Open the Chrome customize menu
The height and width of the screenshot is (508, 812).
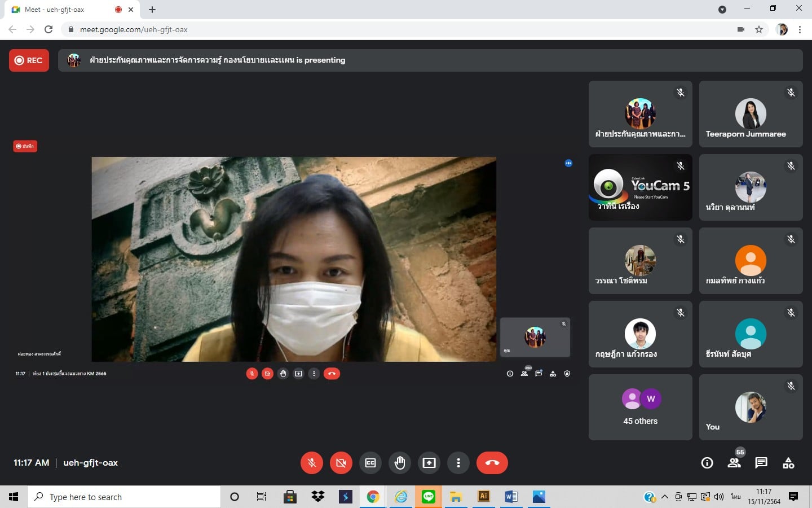pos(800,29)
